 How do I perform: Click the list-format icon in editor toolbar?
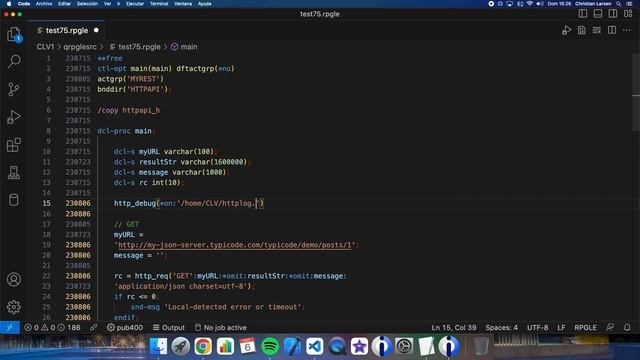tap(597, 31)
